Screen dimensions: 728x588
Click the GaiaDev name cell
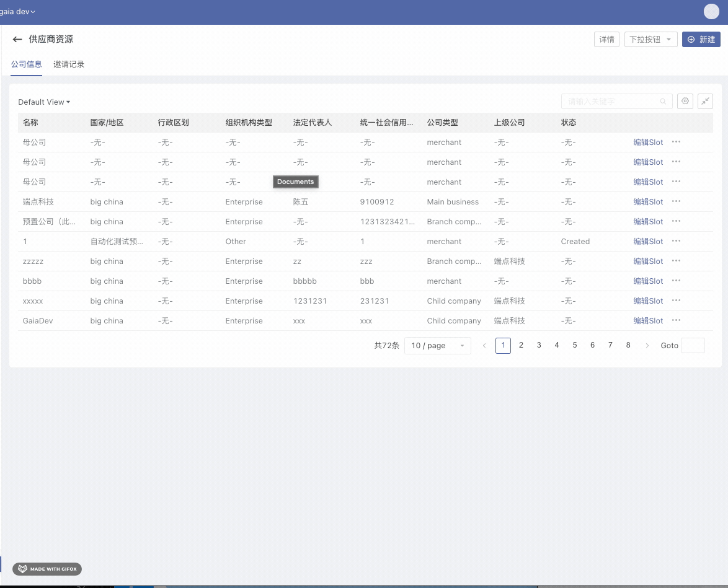(x=38, y=321)
